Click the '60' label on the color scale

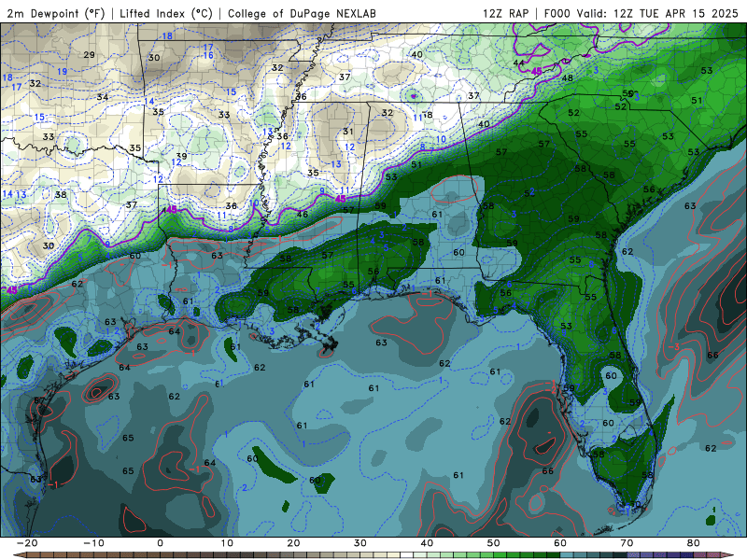click(x=560, y=543)
